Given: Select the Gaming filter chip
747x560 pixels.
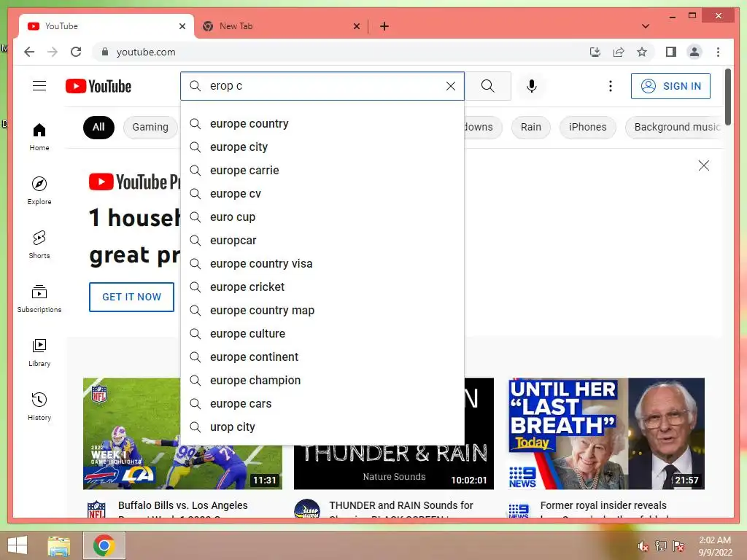Looking at the screenshot, I should pos(150,127).
